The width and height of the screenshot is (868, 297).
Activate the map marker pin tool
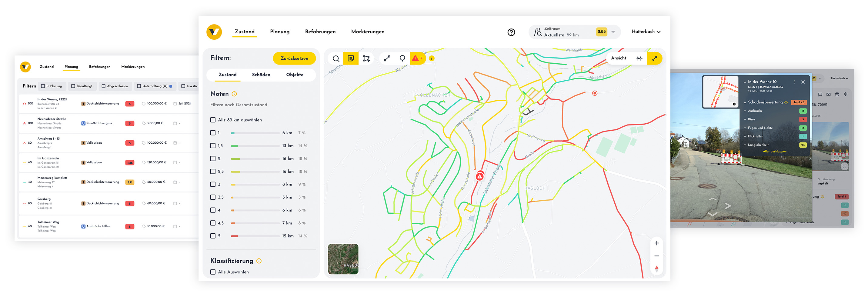click(402, 58)
